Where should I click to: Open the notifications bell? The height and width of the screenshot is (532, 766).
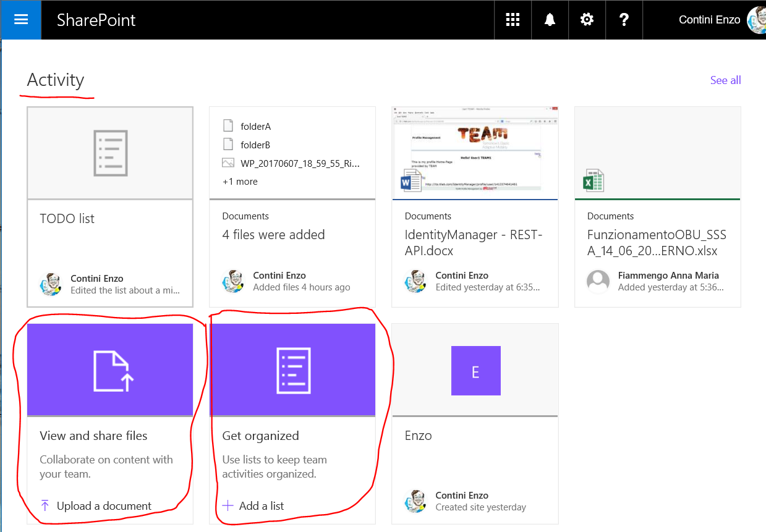(550, 20)
